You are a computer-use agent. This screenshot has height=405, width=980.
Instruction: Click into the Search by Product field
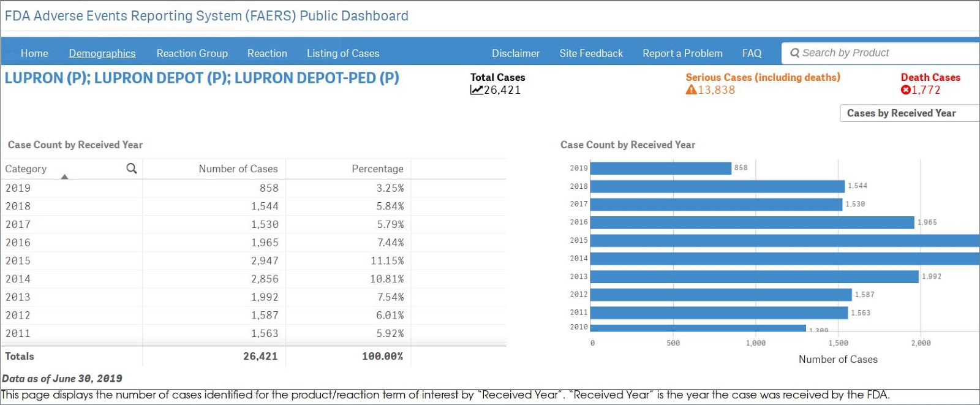pos(881,53)
